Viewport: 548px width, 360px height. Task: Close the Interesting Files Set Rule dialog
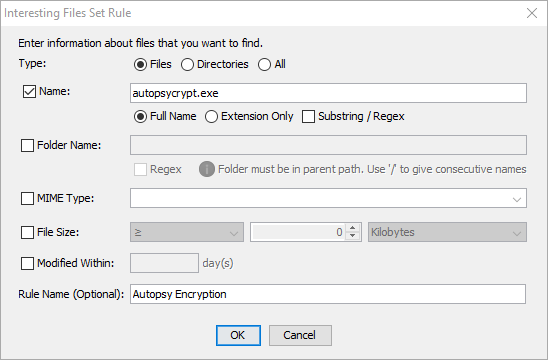(x=532, y=13)
